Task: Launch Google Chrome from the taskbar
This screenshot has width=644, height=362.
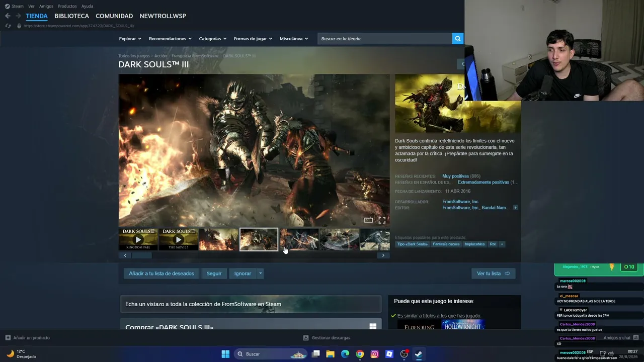Action: click(x=360, y=354)
